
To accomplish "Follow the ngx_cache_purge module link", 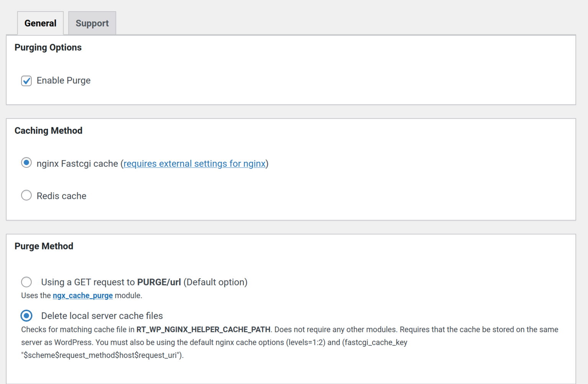I will 83,295.
